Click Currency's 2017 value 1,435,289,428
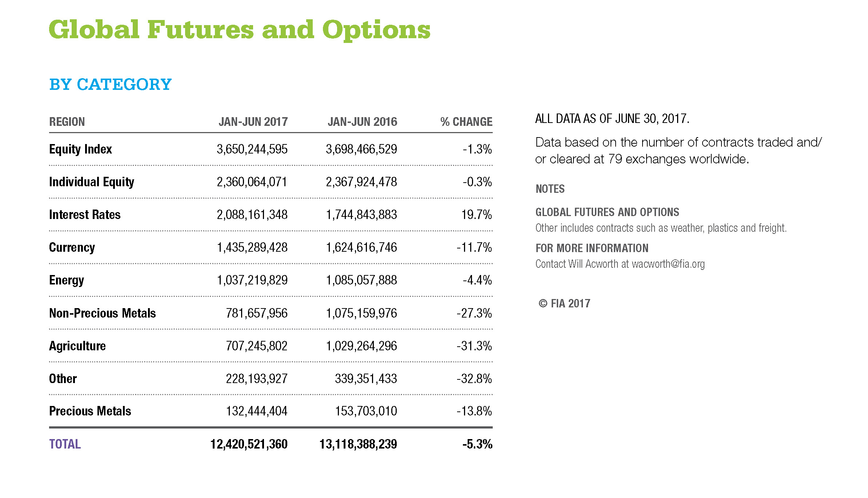 tap(252, 247)
